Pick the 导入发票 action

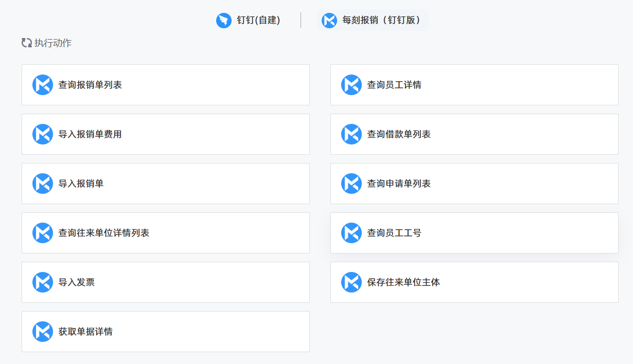(166, 282)
